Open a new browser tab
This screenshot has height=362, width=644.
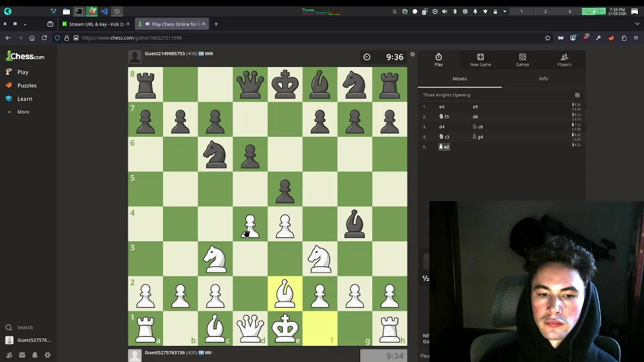click(216, 24)
